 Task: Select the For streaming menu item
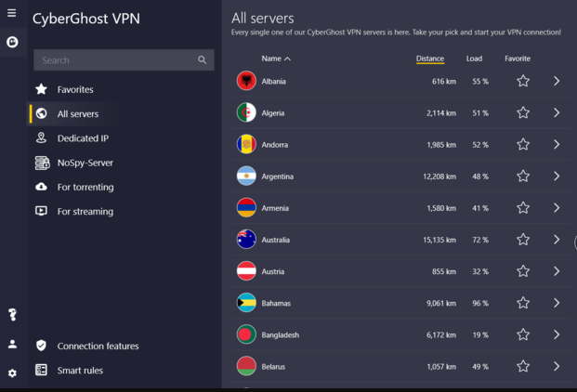(85, 212)
